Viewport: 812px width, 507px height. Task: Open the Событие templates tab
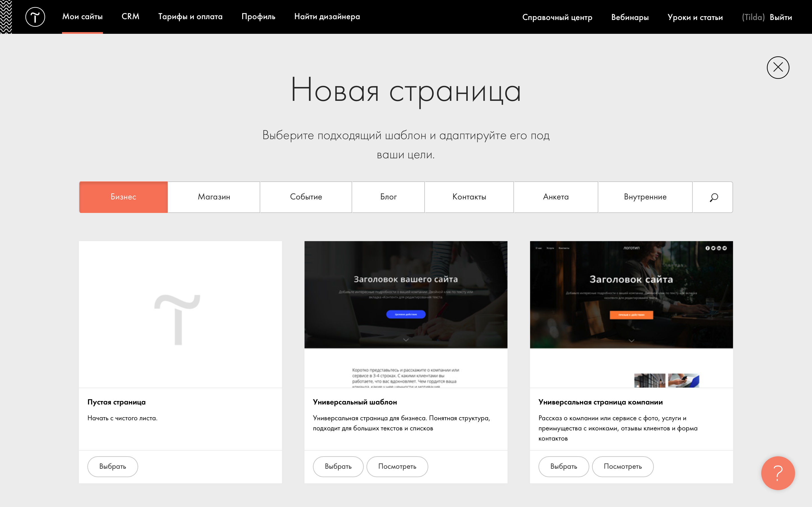click(305, 197)
